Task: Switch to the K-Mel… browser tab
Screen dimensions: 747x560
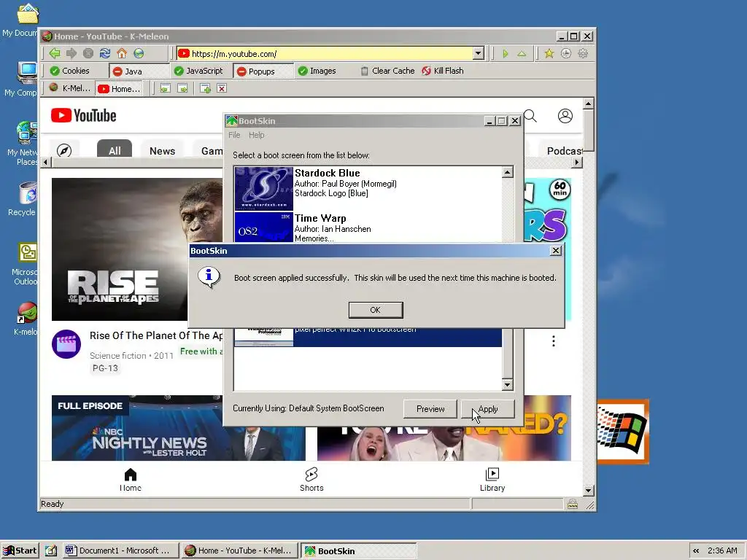Action: tap(70, 88)
